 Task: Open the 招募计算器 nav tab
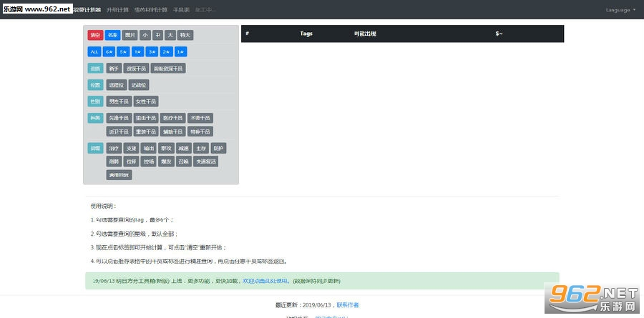(87, 9)
